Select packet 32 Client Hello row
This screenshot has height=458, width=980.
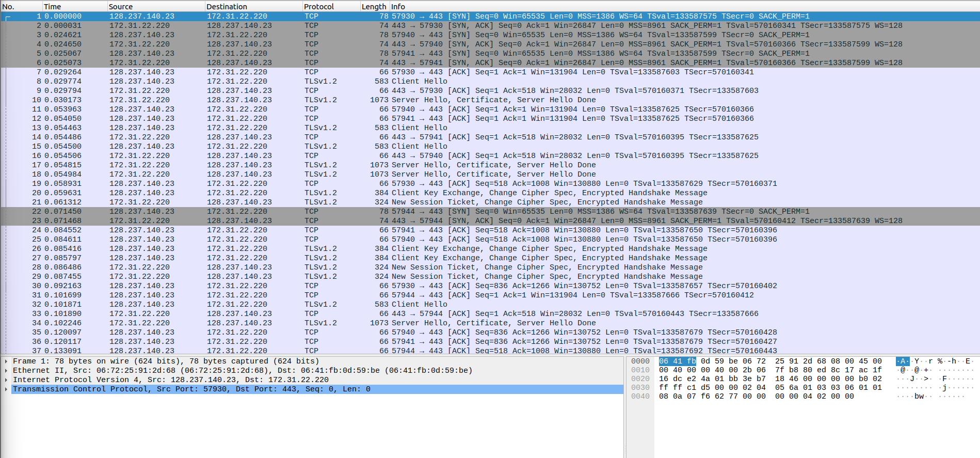[x=490, y=305]
